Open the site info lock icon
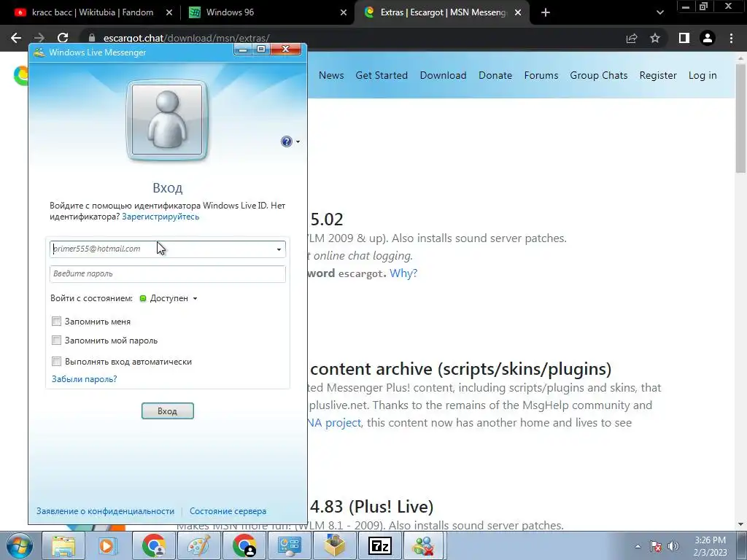This screenshot has width=747, height=560. pos(92,38)
